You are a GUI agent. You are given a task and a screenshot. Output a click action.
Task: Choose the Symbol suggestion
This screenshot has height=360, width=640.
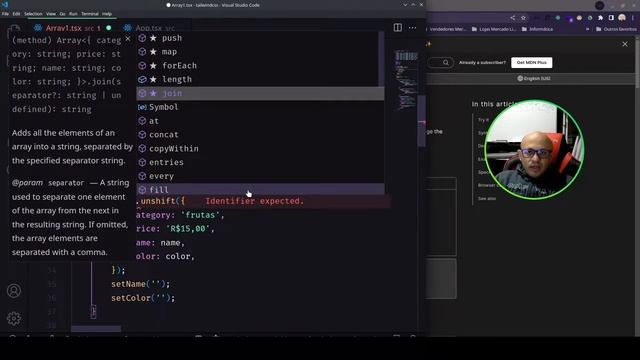pos(260,107)
